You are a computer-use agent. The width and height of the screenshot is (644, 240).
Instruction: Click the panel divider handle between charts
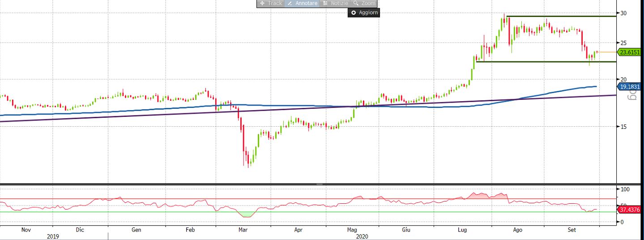tap(320, 184)
